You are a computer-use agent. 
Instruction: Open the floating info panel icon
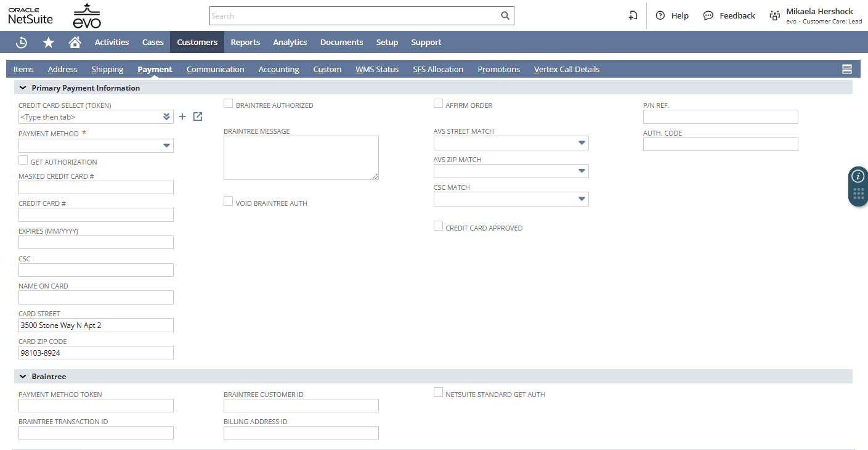[858, 177]
